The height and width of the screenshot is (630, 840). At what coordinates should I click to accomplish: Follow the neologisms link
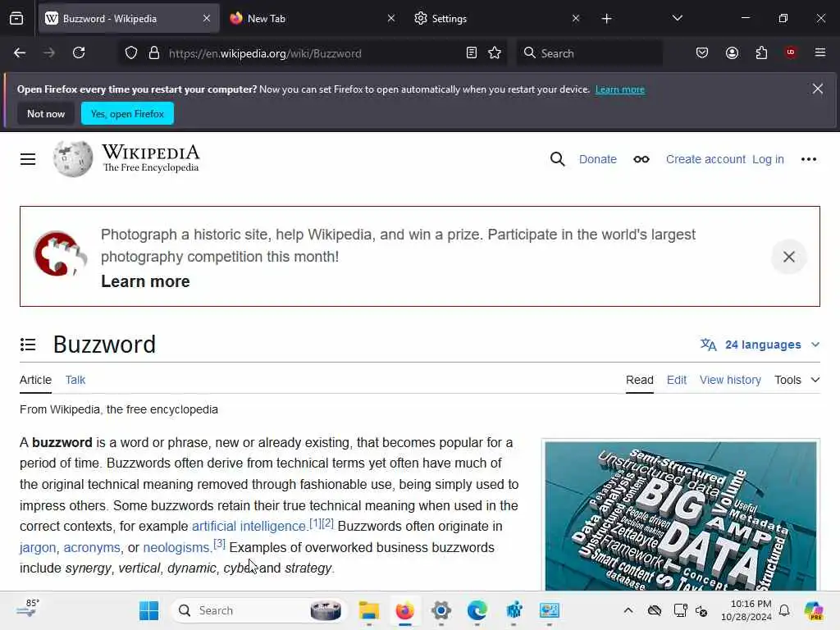point(176,547)
